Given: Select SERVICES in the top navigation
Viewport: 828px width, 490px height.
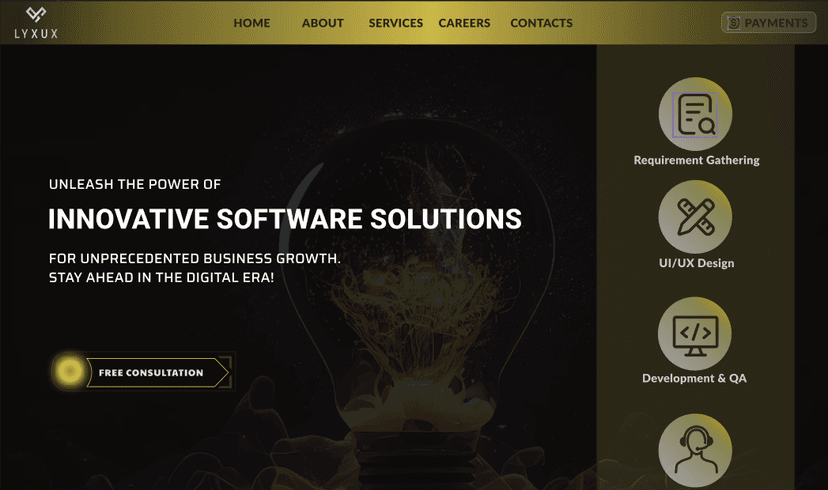Looking at the screenshot, I should tap(395, 23).
